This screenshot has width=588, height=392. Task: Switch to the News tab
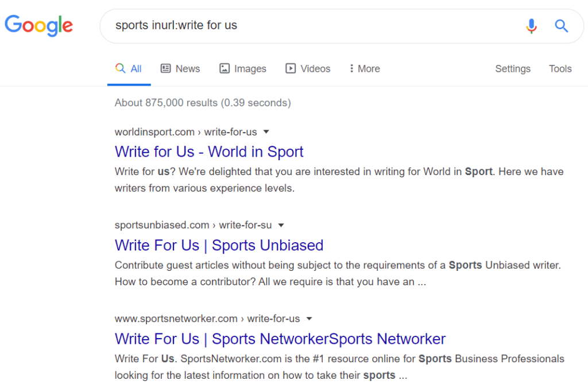click(180, 68)
